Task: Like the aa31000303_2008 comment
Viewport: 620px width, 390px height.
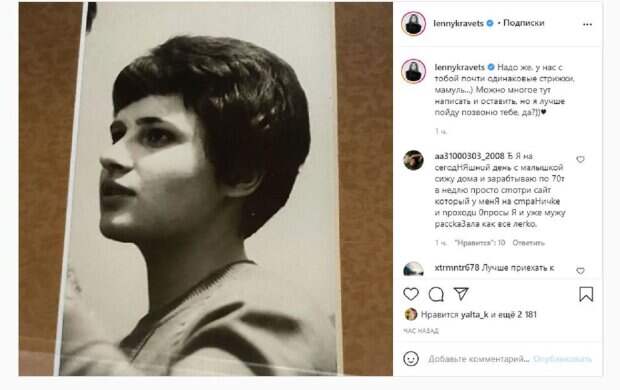Action: pos(580,159)
